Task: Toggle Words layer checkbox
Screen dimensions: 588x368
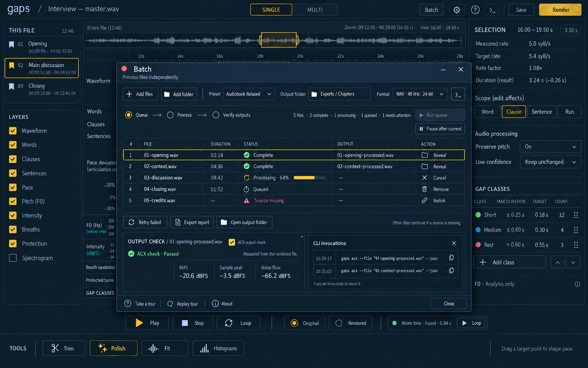Action: click(13, 145)
